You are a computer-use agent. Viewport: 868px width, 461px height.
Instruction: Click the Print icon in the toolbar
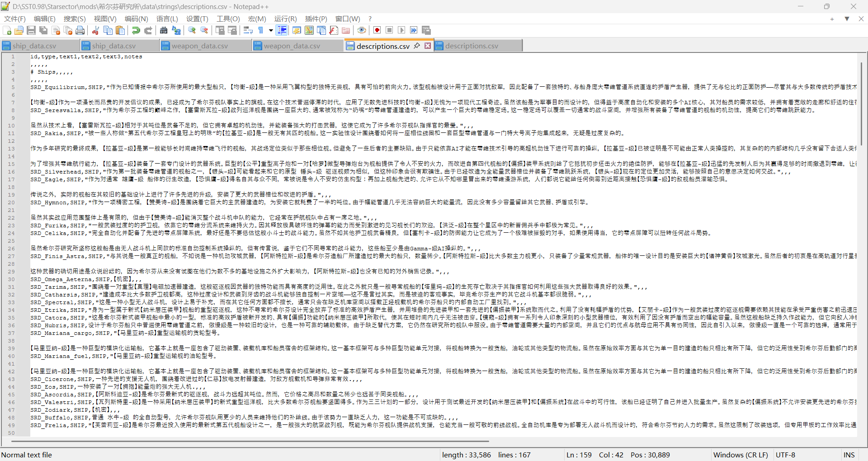(80, 30)
